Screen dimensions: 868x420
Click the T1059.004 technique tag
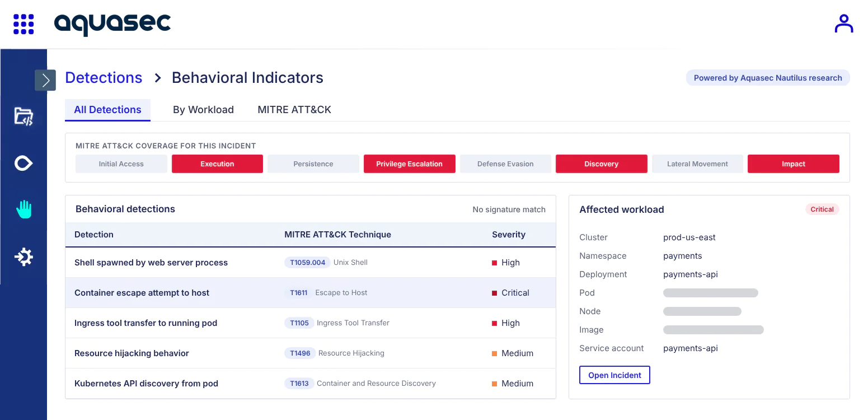click(307, 263)
